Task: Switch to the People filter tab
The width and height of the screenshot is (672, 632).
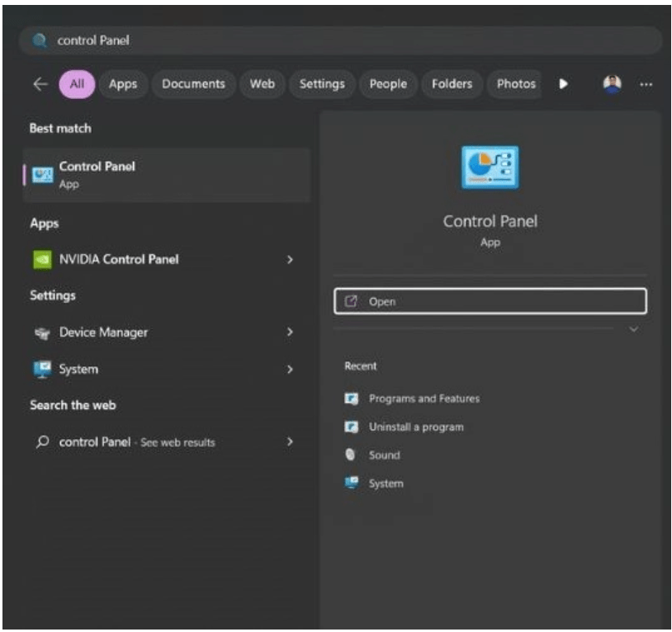Action: tap(388, 84)
